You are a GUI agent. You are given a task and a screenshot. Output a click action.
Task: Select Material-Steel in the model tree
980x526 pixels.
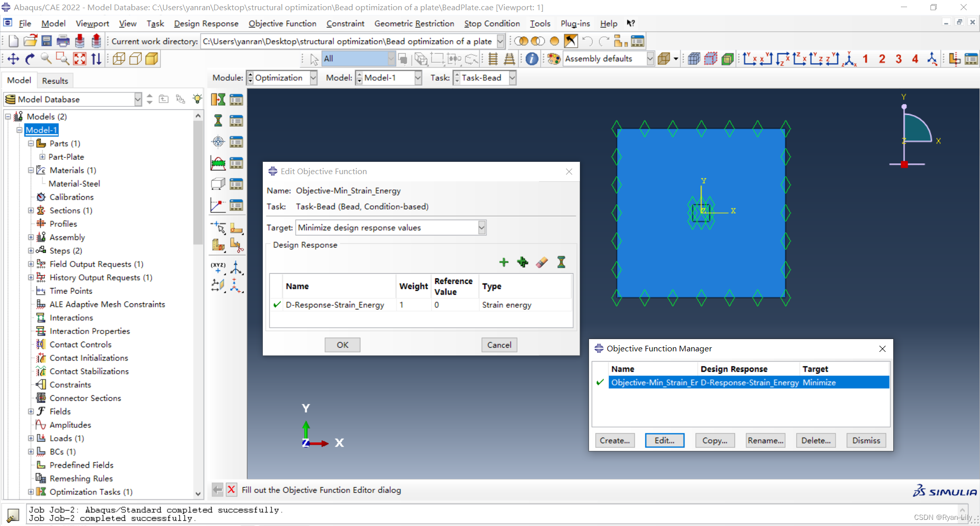(74, 183)
